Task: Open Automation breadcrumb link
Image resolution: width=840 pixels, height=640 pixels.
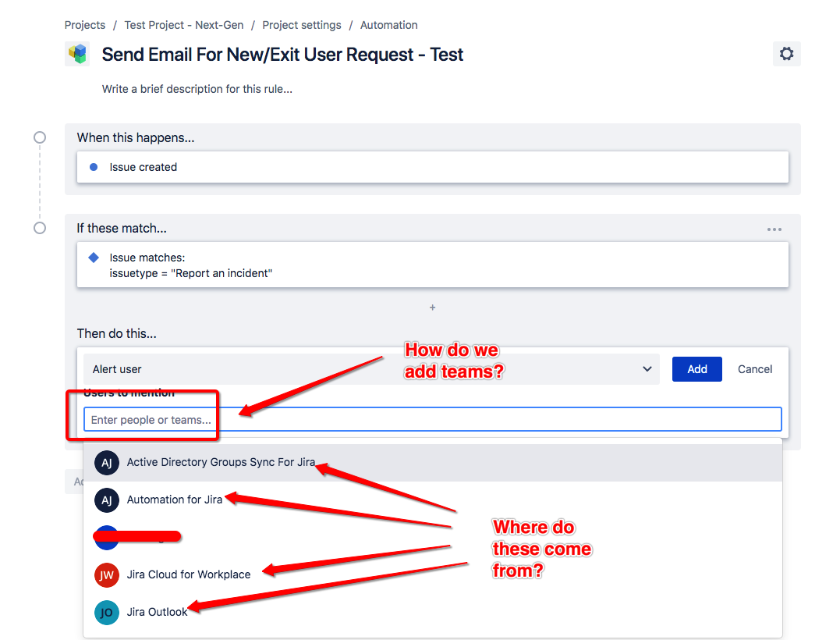Action: [x=389, y=25]
